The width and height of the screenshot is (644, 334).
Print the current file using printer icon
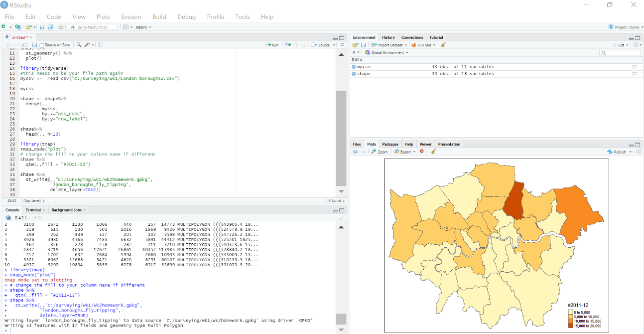(61, 27)
